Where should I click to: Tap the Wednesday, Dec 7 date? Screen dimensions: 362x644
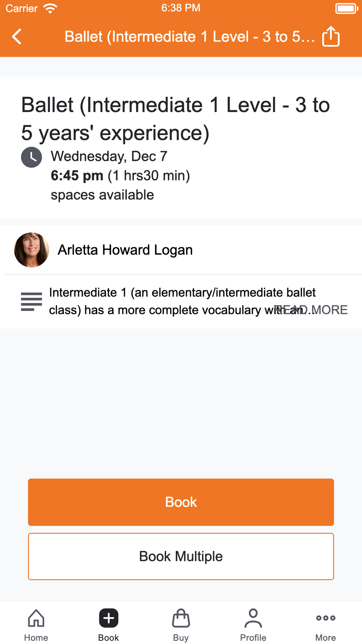(109, 156)
